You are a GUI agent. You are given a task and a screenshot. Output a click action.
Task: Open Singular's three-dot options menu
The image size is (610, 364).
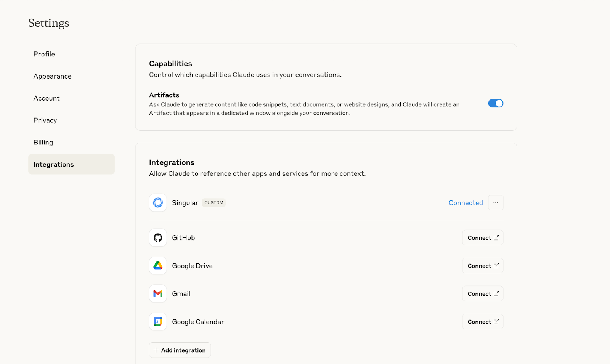click(x=496, y=203)
